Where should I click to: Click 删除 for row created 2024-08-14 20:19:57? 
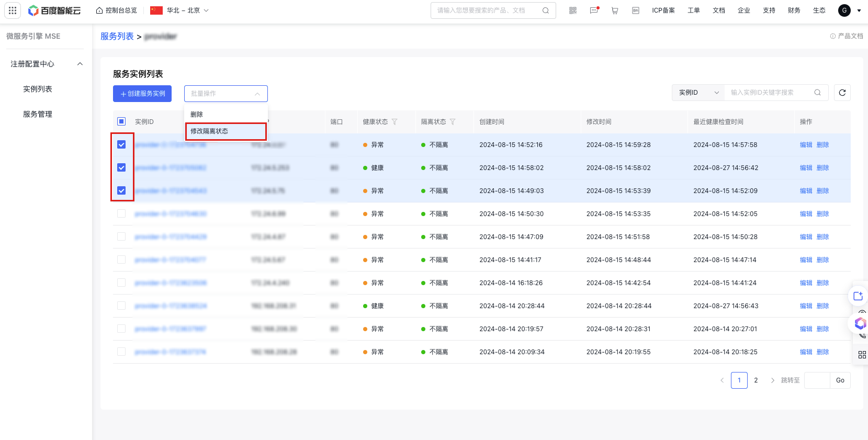pos(823,329)
